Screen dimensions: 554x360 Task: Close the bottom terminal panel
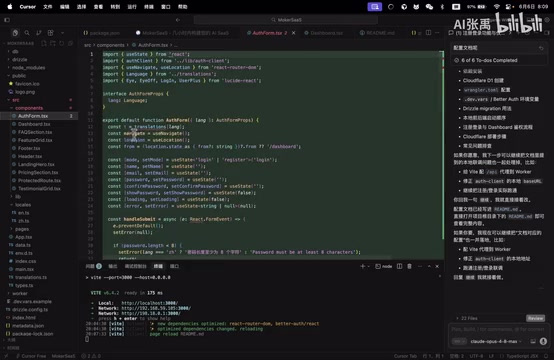(x=437, y=266)
